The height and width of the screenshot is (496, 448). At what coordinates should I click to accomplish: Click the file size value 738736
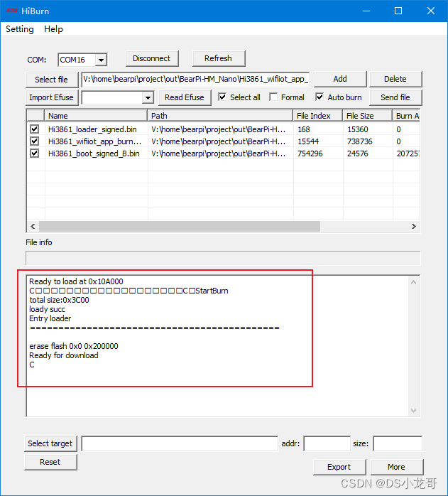click(x=360, y=141)
